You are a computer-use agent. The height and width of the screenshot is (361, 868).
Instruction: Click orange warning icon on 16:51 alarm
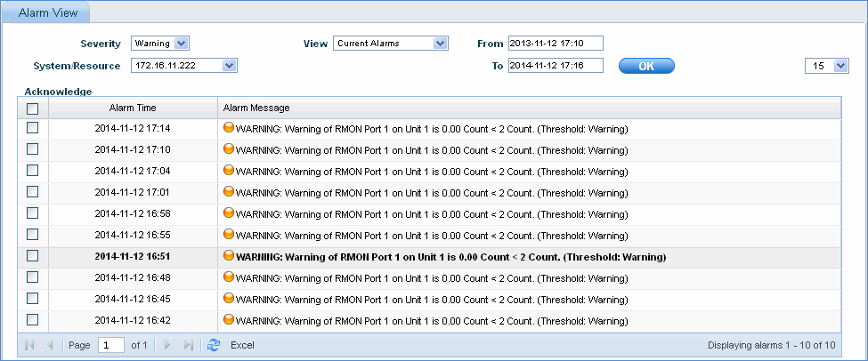click(x=229, y=256)
